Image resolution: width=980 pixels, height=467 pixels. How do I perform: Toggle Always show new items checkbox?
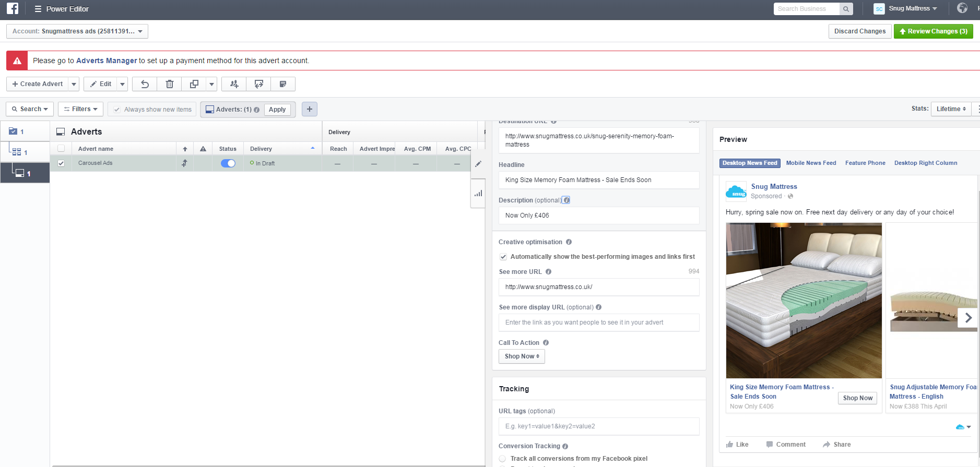click(117, 110)
